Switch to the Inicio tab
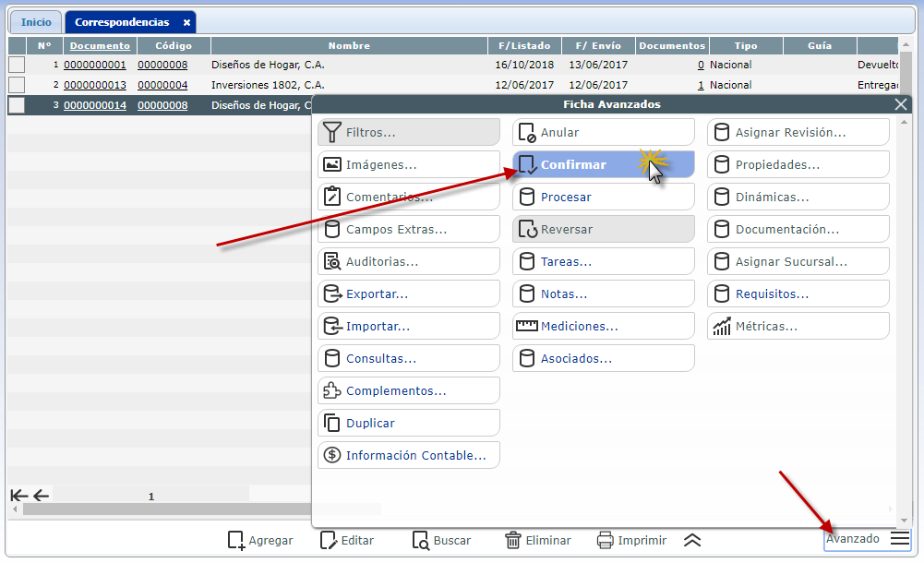924x563 pixels. (x=36, y=22)
